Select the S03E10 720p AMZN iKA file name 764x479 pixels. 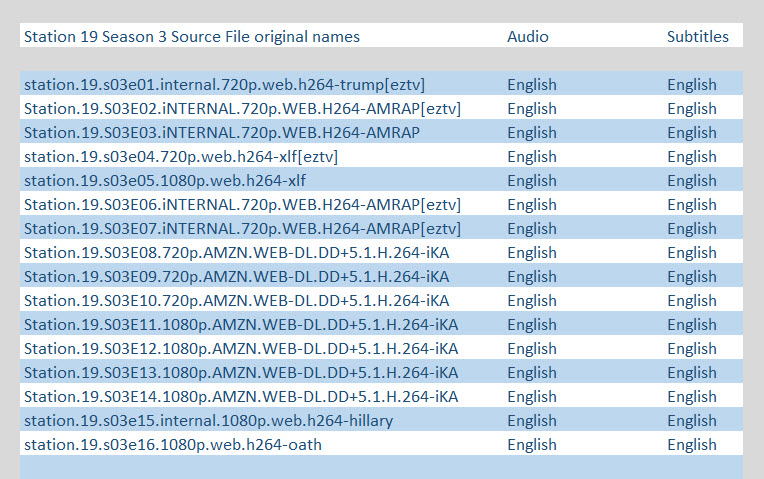[237, 301]
